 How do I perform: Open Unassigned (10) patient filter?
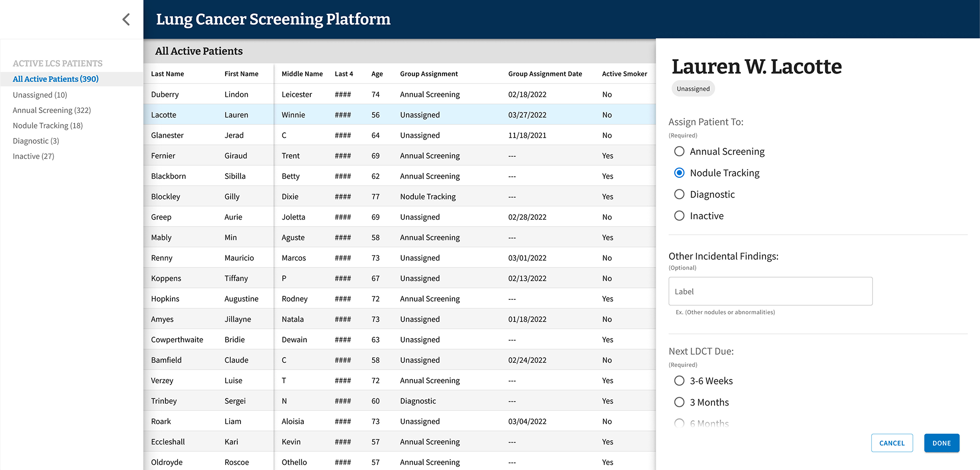40,95
